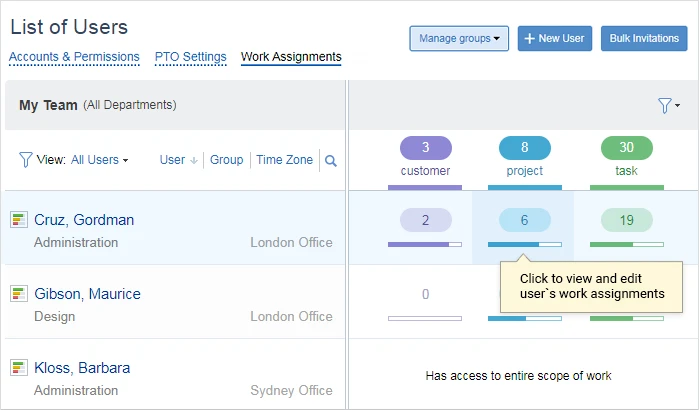Click the green task count badge 30
The width and height of the screenshot is (699, 410).
(626, 148)
